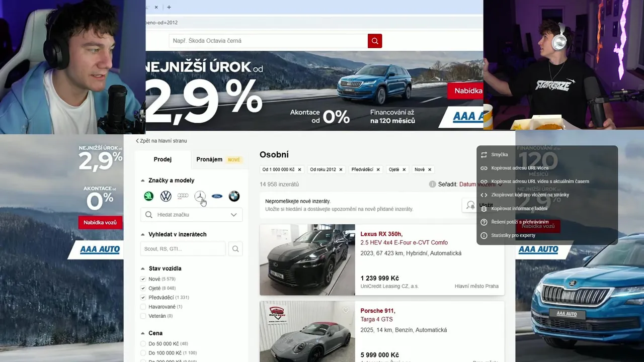Open a new browser tab with plus
Screen dimensions: 644x362
169,7
